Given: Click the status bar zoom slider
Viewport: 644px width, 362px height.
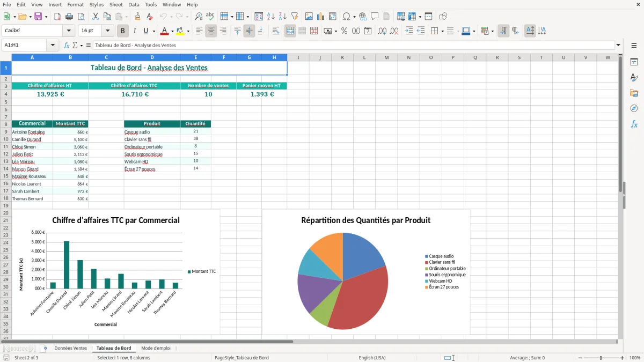Looking at the screenshot, I should [600, 358].
